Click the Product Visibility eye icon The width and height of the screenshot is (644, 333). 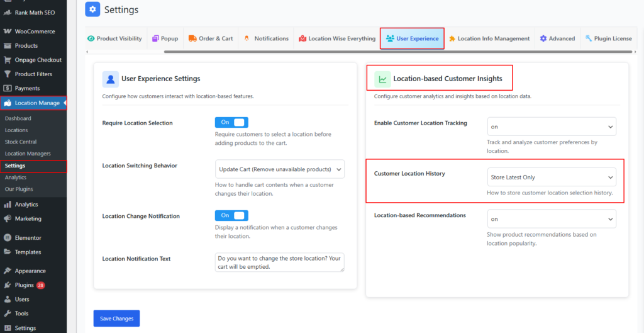[91, 38]
